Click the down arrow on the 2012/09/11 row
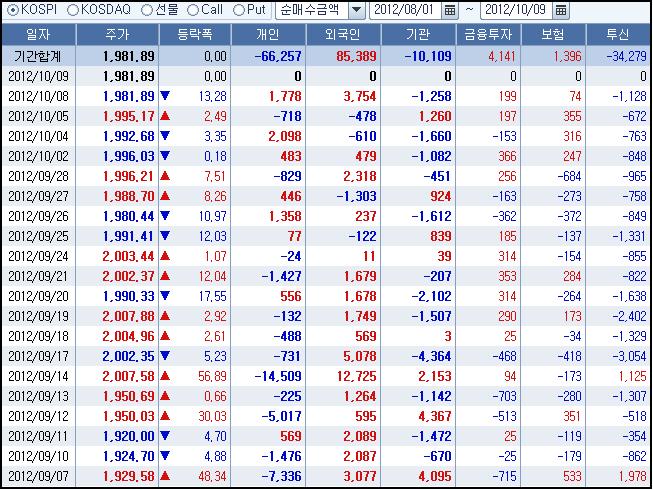653x490 pixels. (165, 435)
